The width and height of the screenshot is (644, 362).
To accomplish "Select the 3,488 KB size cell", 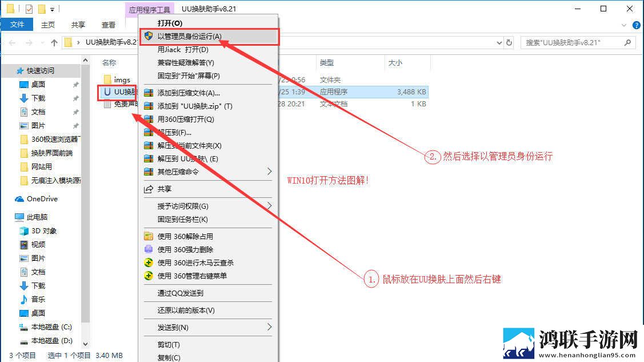I will coord(411,92).
